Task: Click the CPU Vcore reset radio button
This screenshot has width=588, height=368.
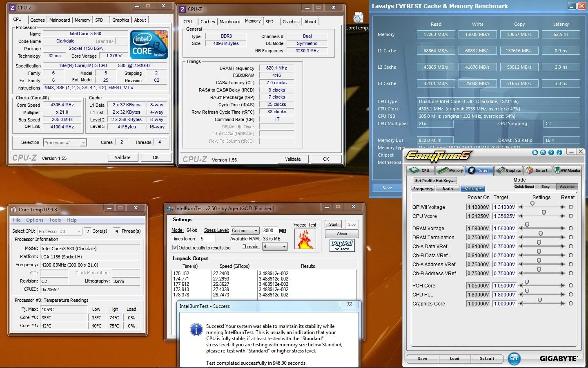Action: (x=570, y=216)
